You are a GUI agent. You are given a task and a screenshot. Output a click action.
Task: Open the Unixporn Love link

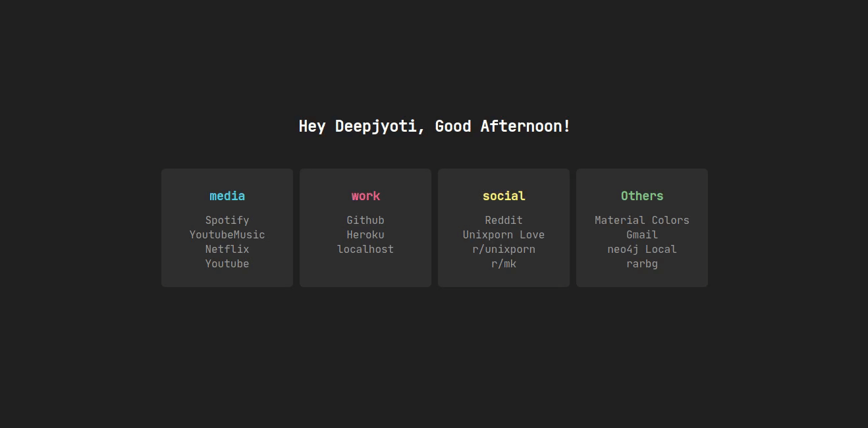503,234
